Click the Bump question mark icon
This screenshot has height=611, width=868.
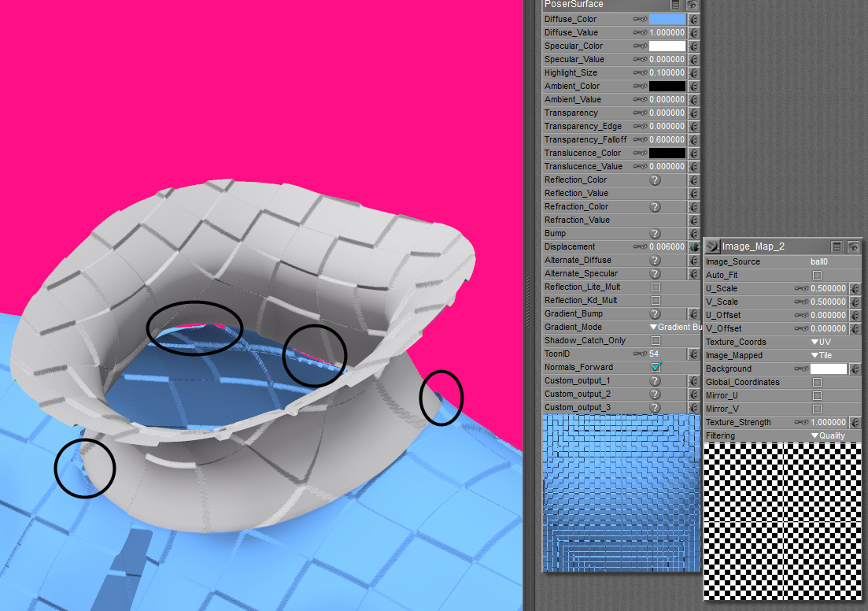[654, 234]
